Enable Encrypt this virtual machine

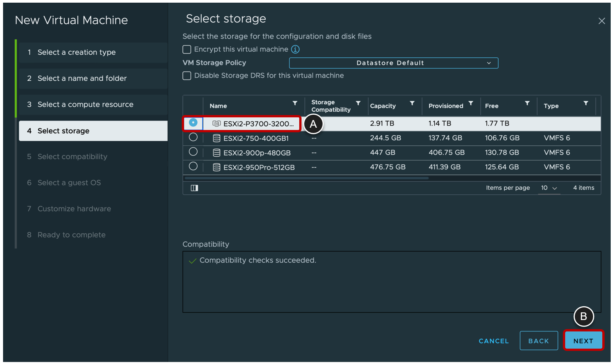(x=186, y=49)
